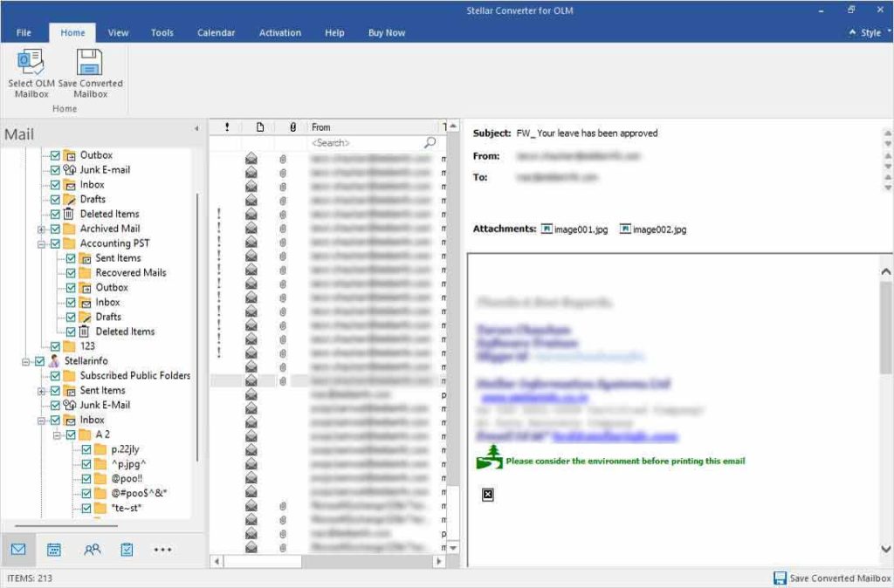Toggle checkbox for Recovered Mails
The image size is (894, 588).
click(71, 273)
